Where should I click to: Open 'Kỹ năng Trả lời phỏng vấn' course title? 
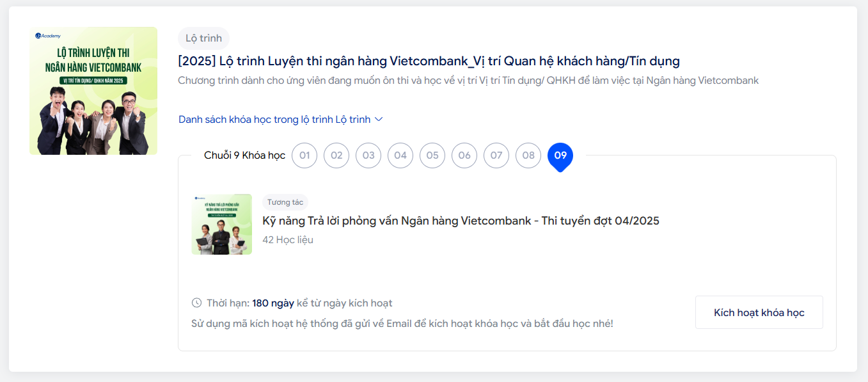461,221
